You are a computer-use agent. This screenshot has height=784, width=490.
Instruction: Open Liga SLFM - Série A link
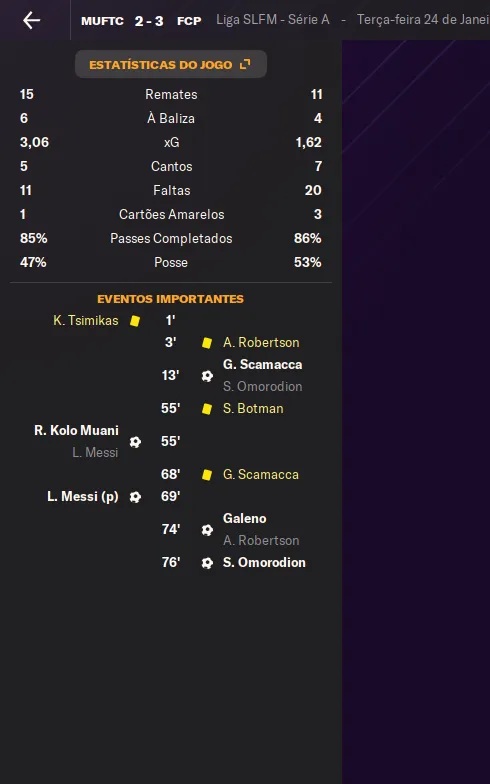[x=272, y=20]
